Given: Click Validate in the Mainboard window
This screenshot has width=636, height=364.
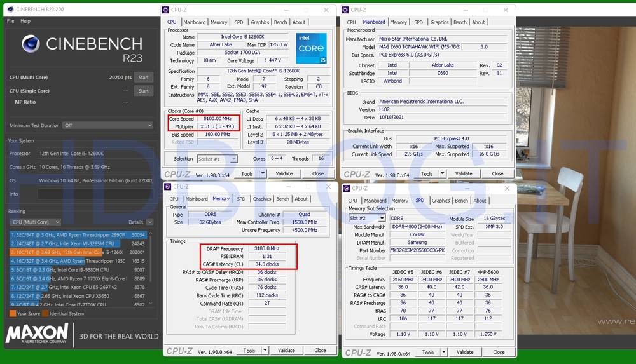Looking at the screenshot, I should pos(464,173).
